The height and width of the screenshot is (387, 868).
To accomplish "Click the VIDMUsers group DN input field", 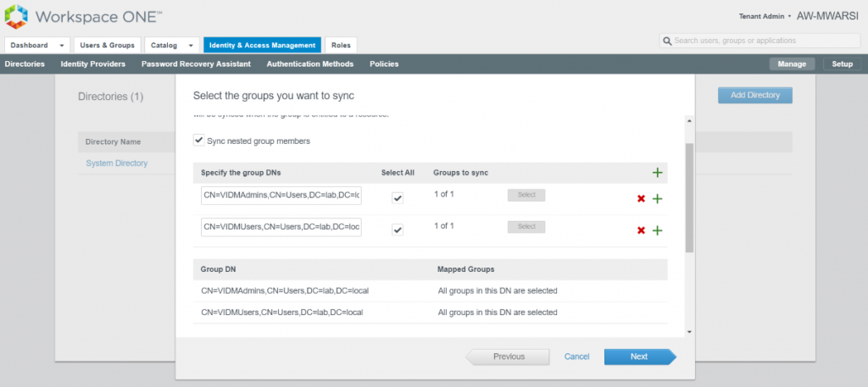I will [x=281, y=227].
